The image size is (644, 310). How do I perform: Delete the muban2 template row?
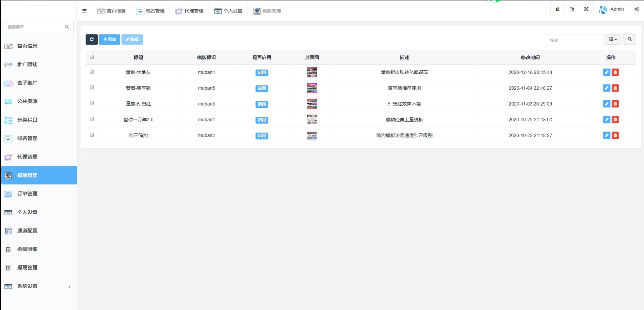(615, 136)
